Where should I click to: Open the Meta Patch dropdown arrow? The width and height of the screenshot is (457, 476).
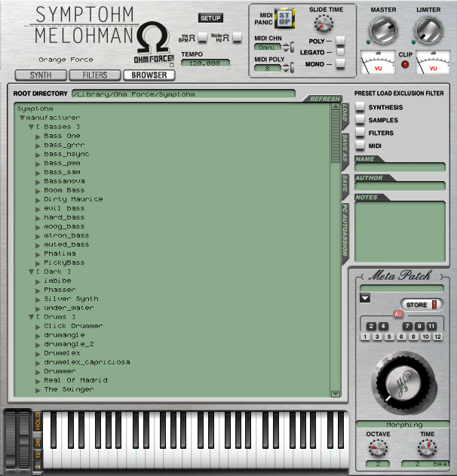pos(364,299)
